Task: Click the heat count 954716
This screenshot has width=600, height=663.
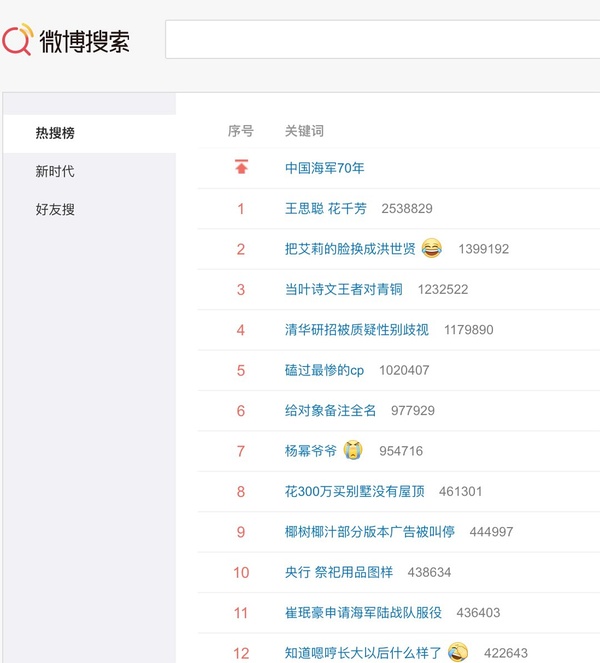Action: [401, 451]
